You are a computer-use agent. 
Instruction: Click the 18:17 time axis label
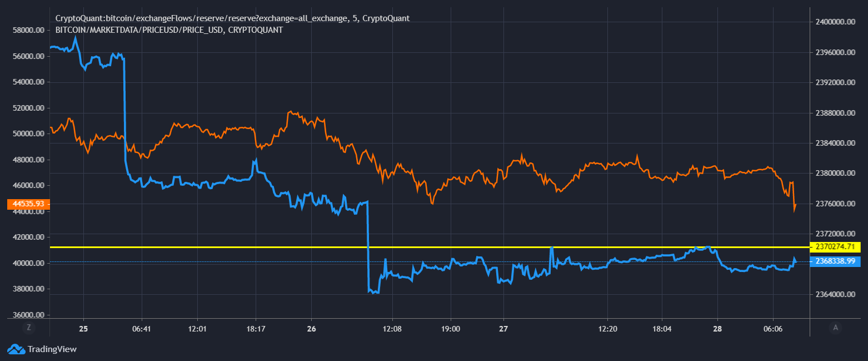[x=255, y=329]
